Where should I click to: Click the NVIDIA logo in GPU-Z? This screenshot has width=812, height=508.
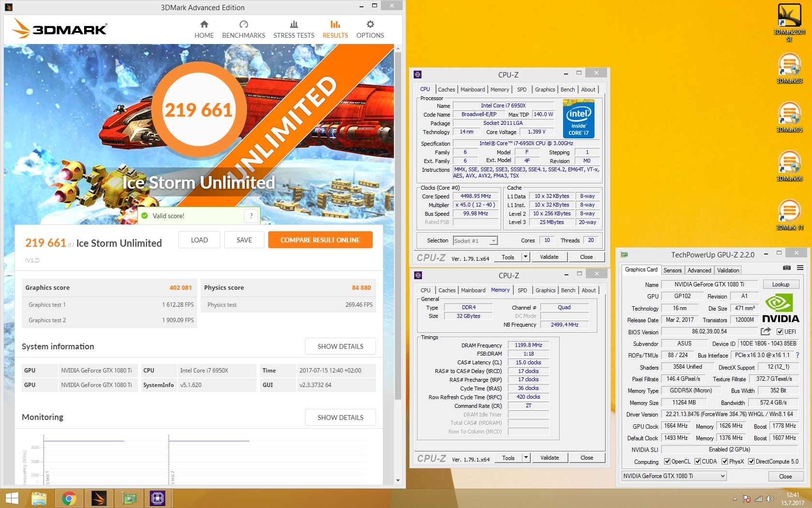click(781, 308)
